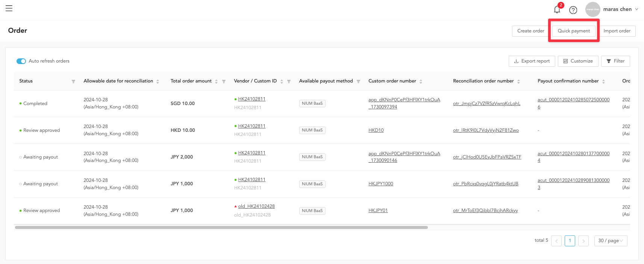Open the Customize columns button
The width and height of the screenshot is (644, 264).
click(x=578, y=61)
